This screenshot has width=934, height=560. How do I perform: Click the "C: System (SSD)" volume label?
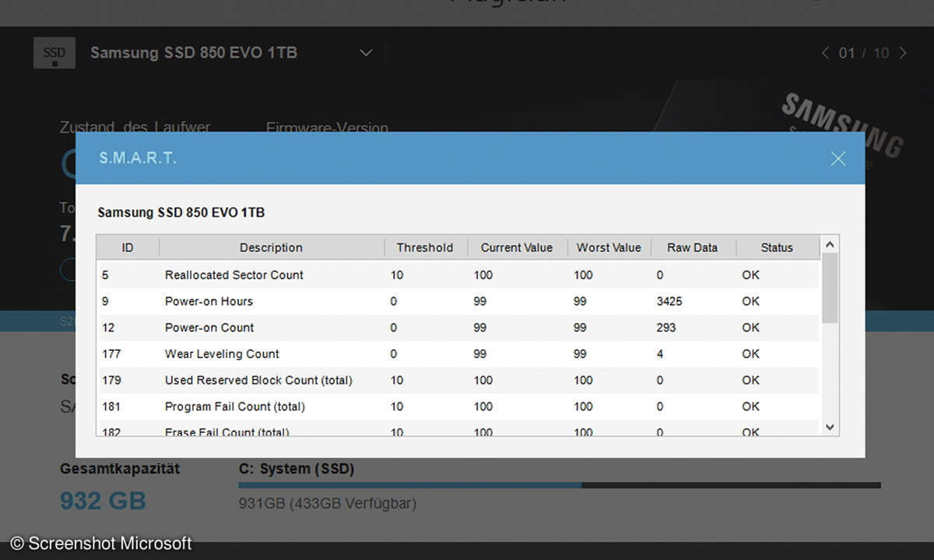tap(297, 469)
